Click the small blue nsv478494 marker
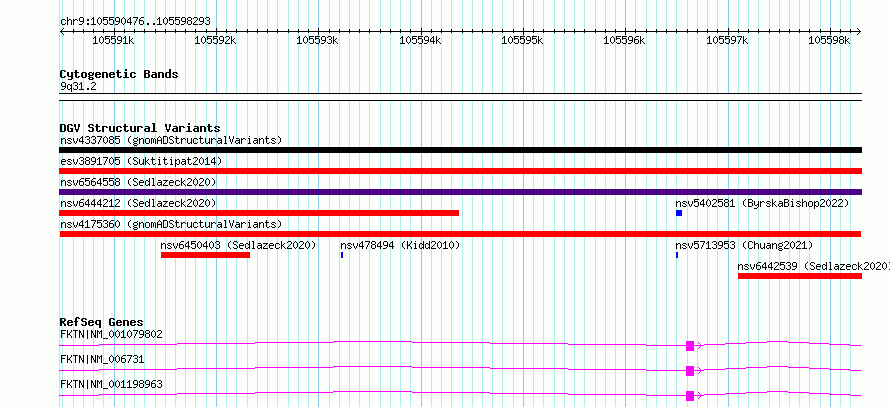Viewport: 890px width, 407px height. [x=342, y=255]
